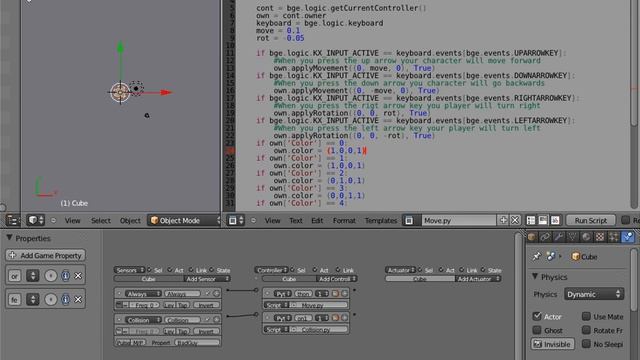Open the 3D viewport View menu
The width and height of the screenshot is (640, 360).
(x=72, y=220)
